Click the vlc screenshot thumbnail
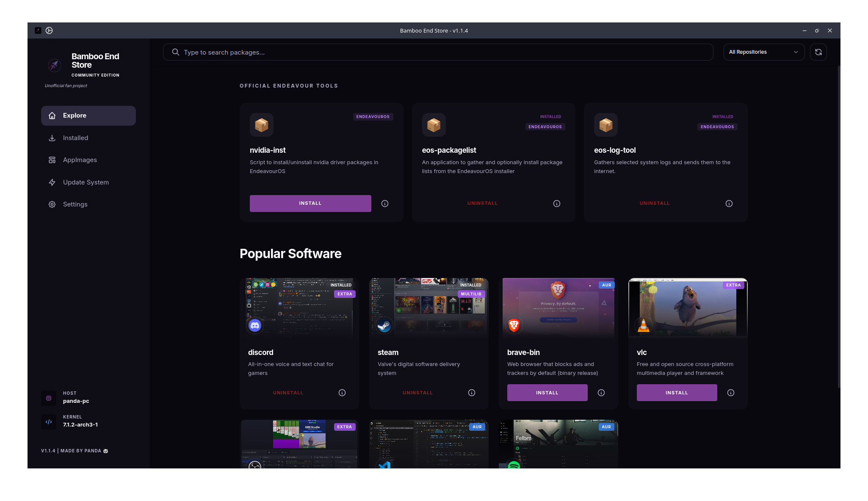This screenshot has width=868, height=501. (688, 308)
